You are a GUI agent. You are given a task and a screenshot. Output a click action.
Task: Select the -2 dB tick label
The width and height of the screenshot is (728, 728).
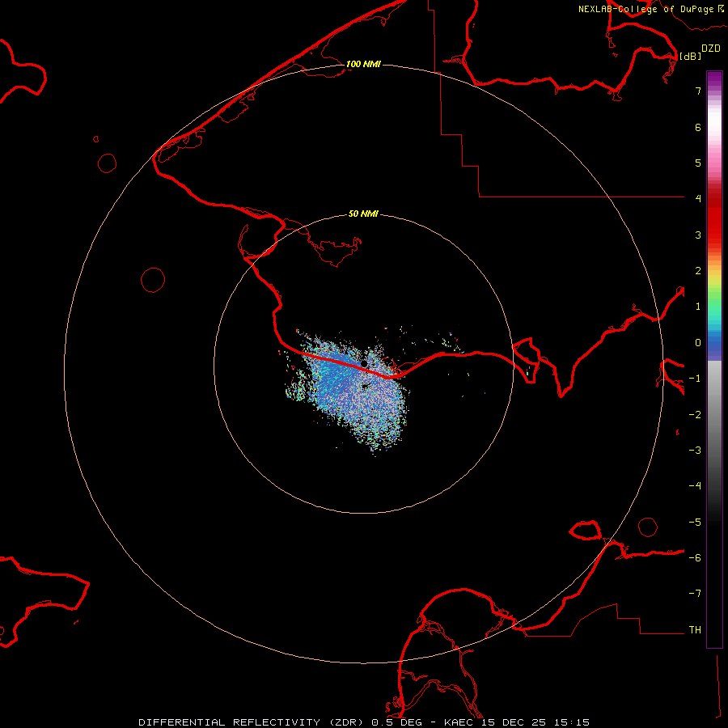pos(695,415)
